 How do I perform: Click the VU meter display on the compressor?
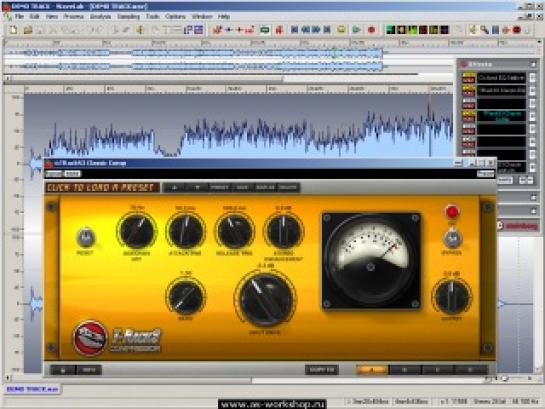pos(372,261)
